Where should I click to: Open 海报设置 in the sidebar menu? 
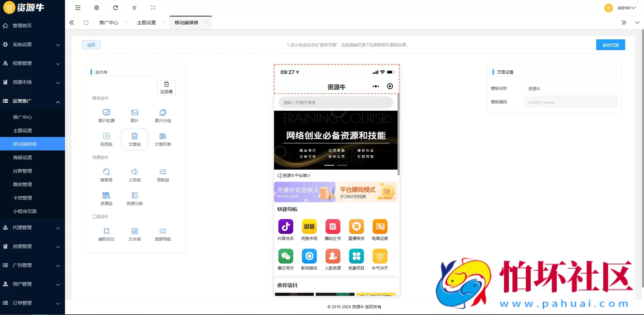coord(22,157)
